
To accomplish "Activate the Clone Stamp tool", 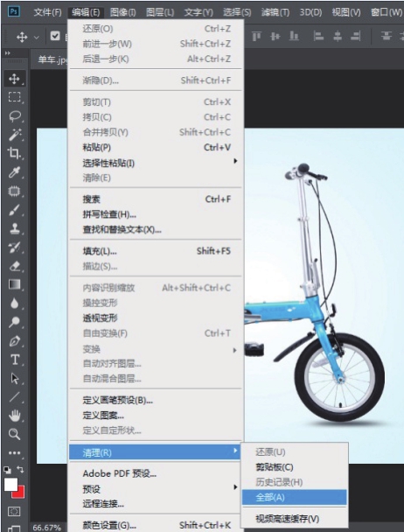I will coord(15,228).
